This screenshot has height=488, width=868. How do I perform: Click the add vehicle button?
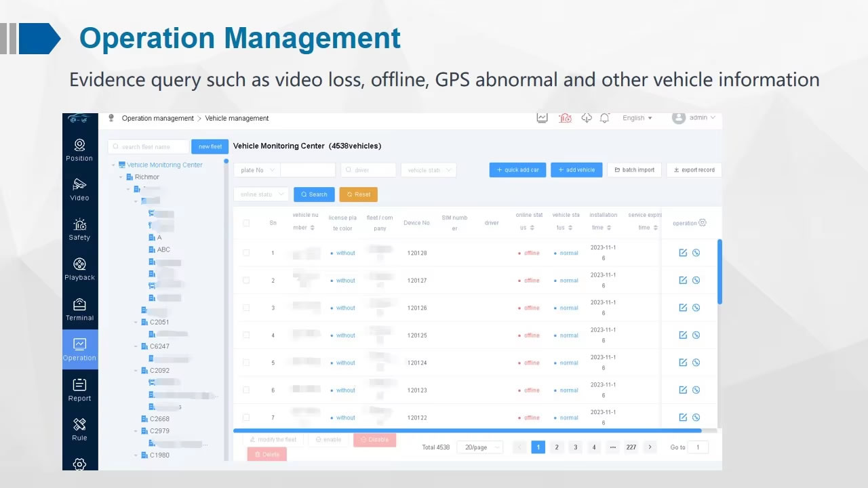[576, 170]
